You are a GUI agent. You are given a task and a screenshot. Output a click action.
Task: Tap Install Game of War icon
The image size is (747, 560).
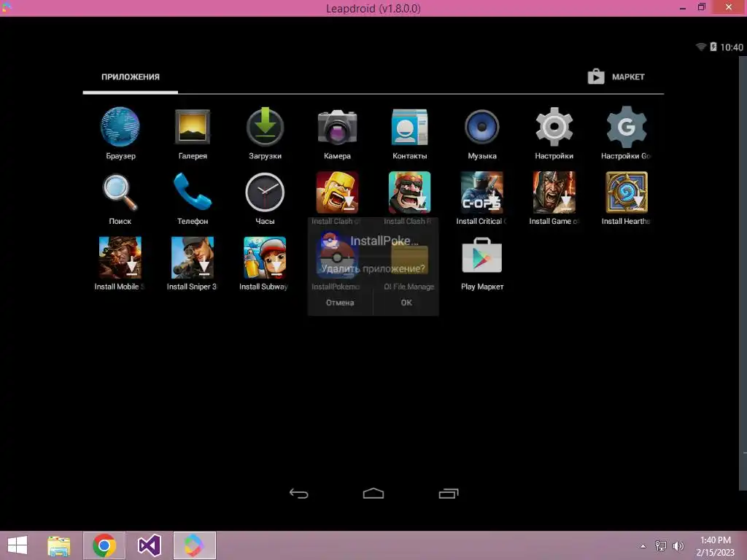coord(554,192)
